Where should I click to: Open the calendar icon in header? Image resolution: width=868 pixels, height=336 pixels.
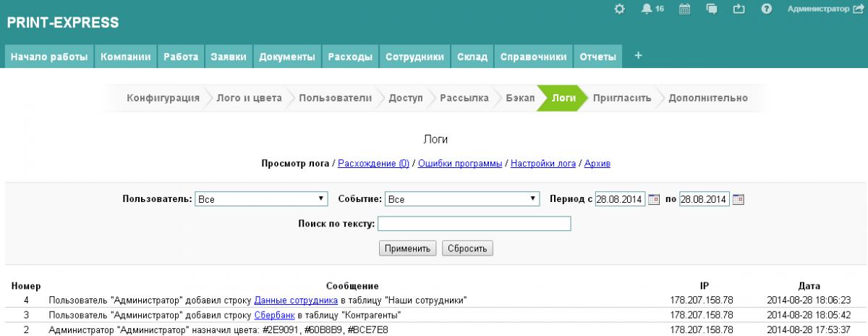pyautogui.click(x=684, y=9)
